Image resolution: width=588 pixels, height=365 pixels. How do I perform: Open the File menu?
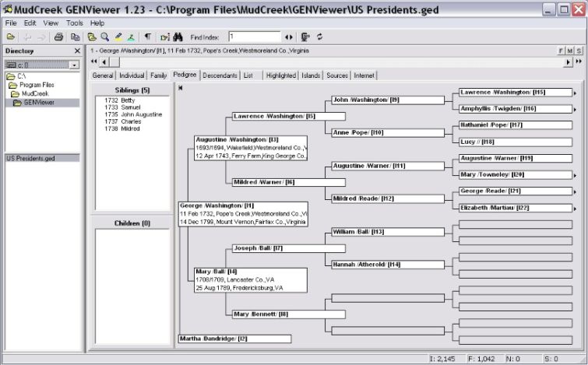coord(11,23)
